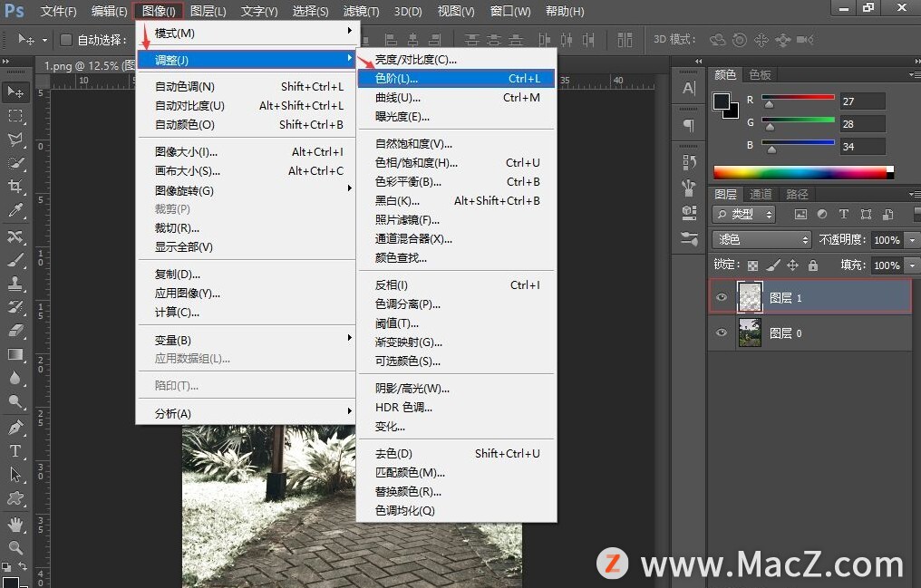The width and height of the screenshot is (921, 588).
Task: Select the Horizontal Type tool
Action: pos(15,450)
